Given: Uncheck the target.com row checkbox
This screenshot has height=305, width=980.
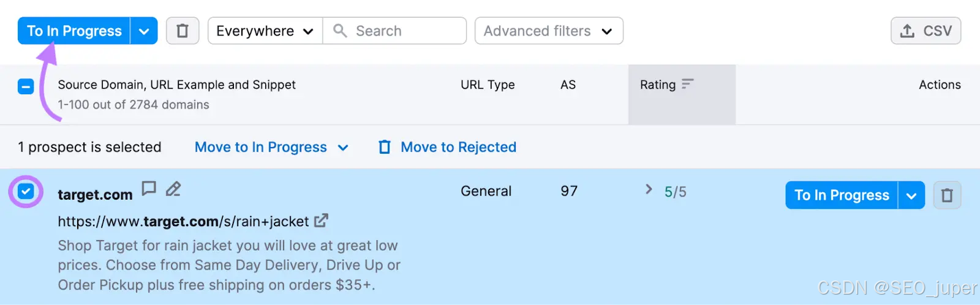Looking at the screenshot, I should (26, 192).
